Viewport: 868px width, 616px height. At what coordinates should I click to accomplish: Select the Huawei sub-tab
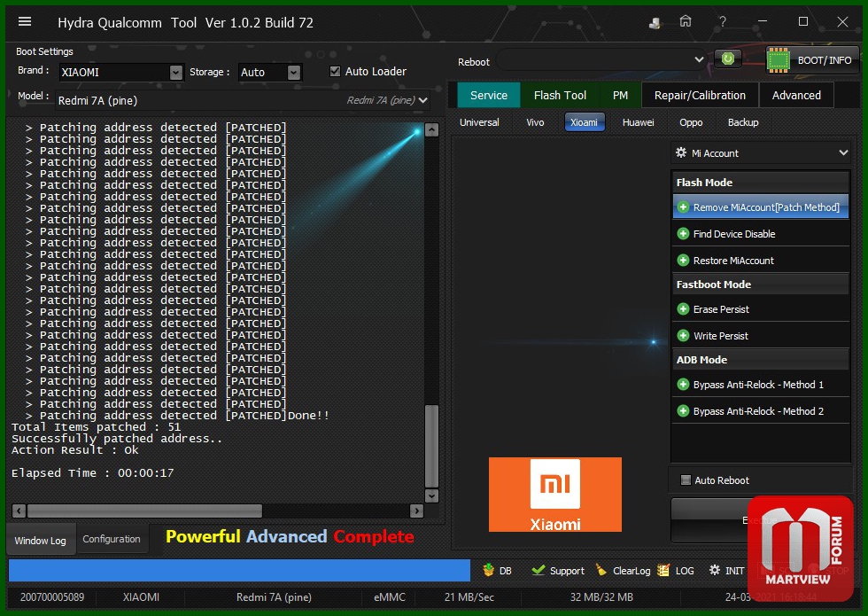click(638, 122)
